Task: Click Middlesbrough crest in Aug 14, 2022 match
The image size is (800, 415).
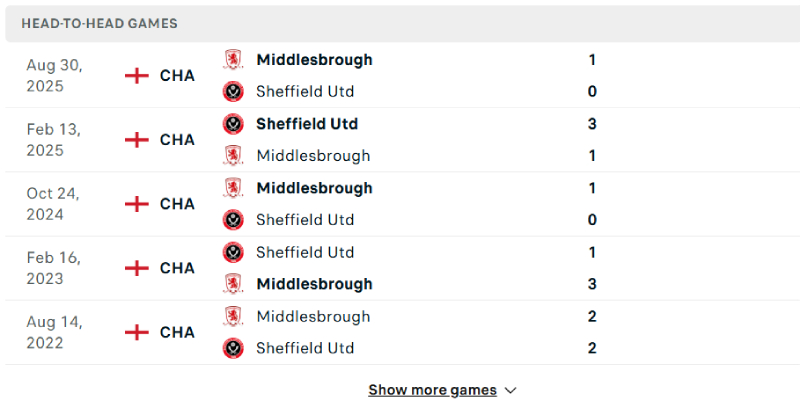Action: (x=233, y=316)
